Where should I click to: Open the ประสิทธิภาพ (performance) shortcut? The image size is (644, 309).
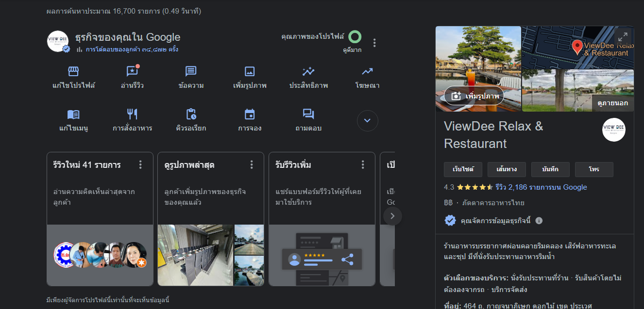pyautogui.click(x=308, y=78)
